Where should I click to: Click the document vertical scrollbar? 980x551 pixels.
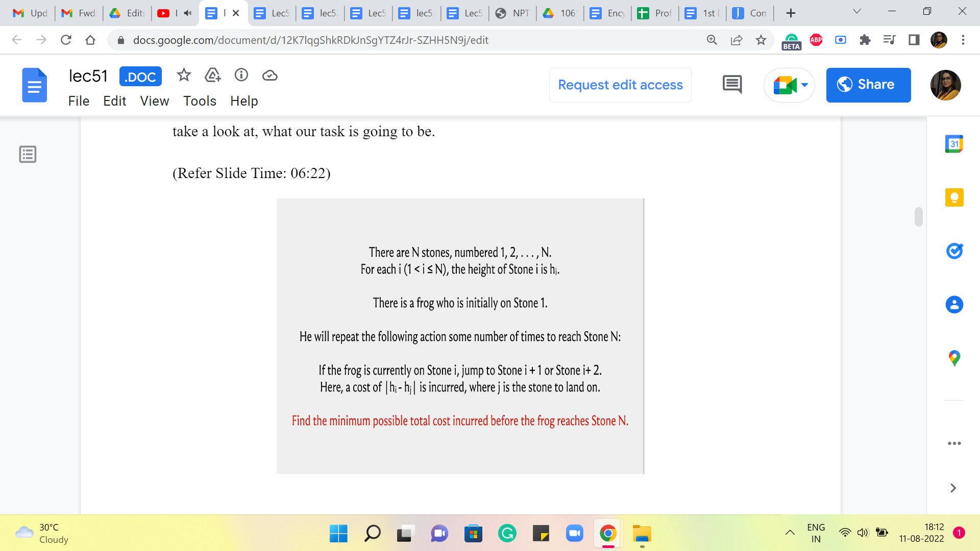tap(918, 217)
